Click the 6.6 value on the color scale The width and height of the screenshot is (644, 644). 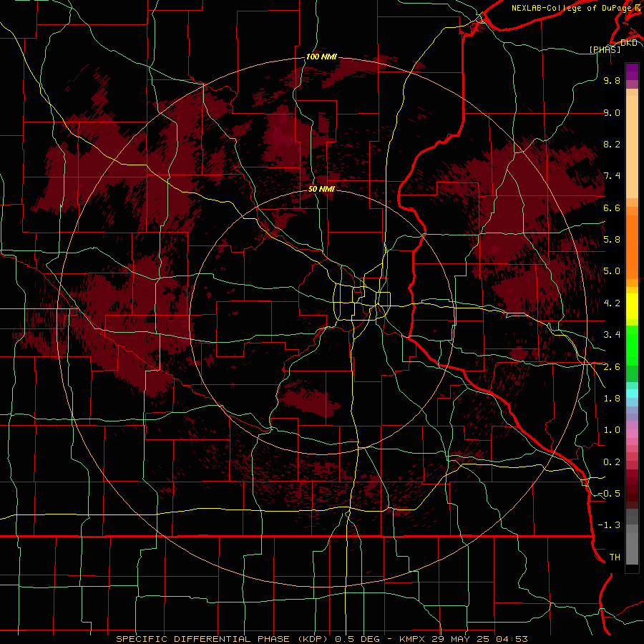pos(612,208)
